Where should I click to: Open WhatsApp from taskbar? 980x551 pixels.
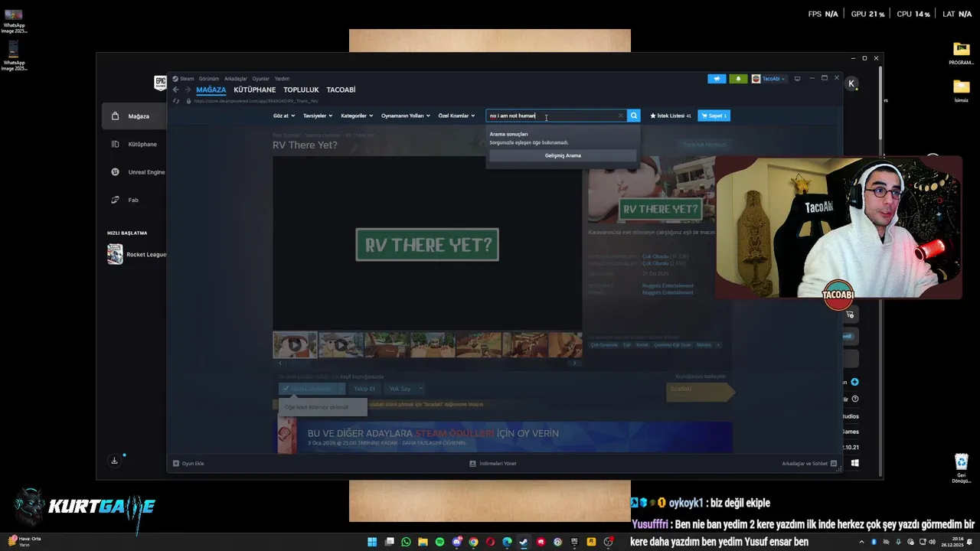[406, 542]
